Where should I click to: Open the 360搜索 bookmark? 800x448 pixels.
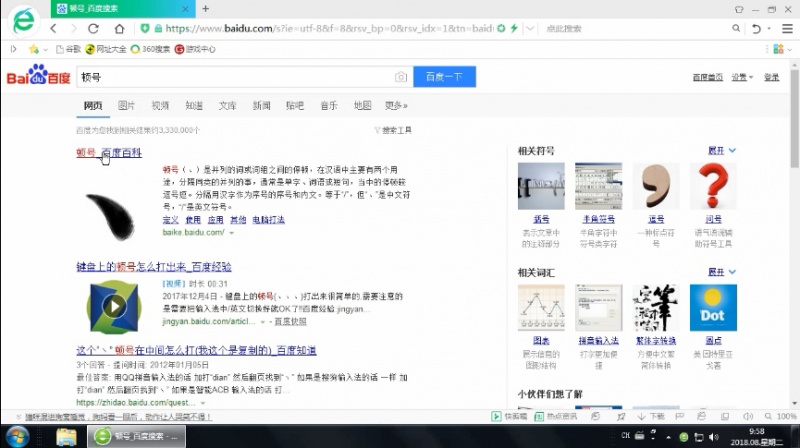click(150, 49)
